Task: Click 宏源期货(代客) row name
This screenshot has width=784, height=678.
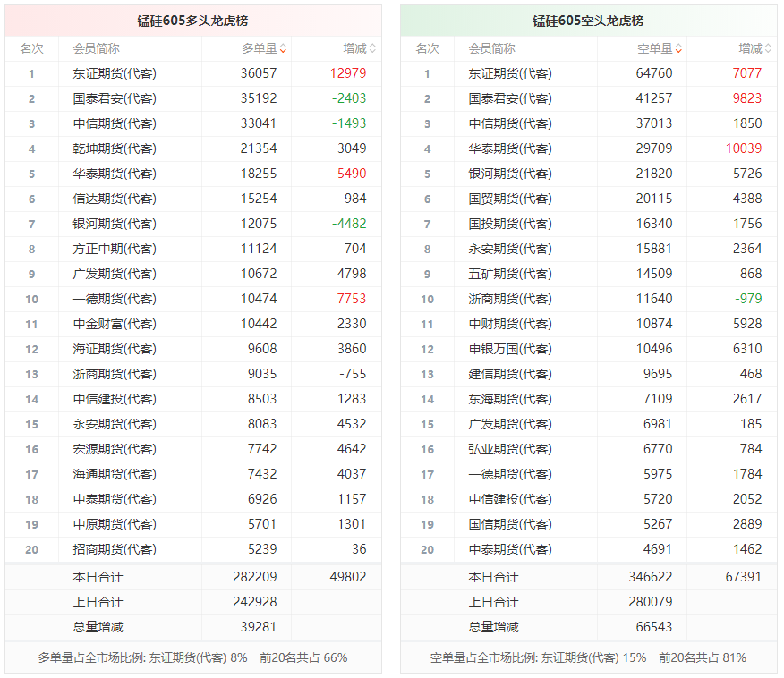Action: [115, 449]
